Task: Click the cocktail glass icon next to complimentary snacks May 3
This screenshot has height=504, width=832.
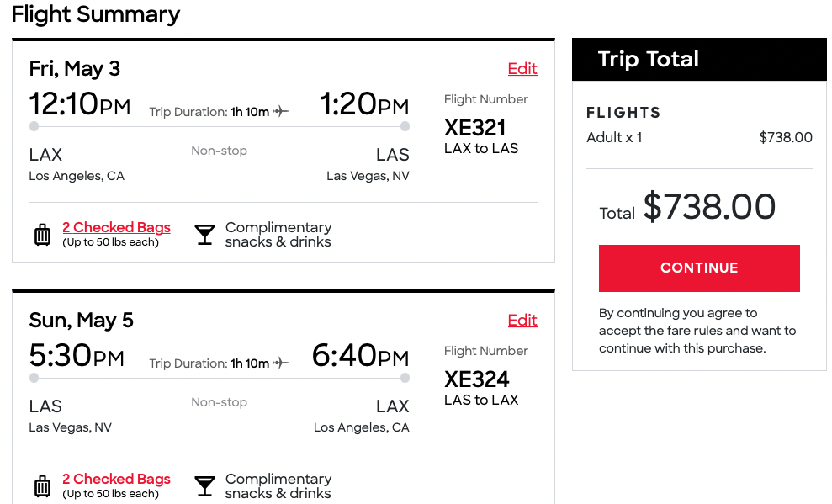Action: pyautogui.click(x=204, y=233)
